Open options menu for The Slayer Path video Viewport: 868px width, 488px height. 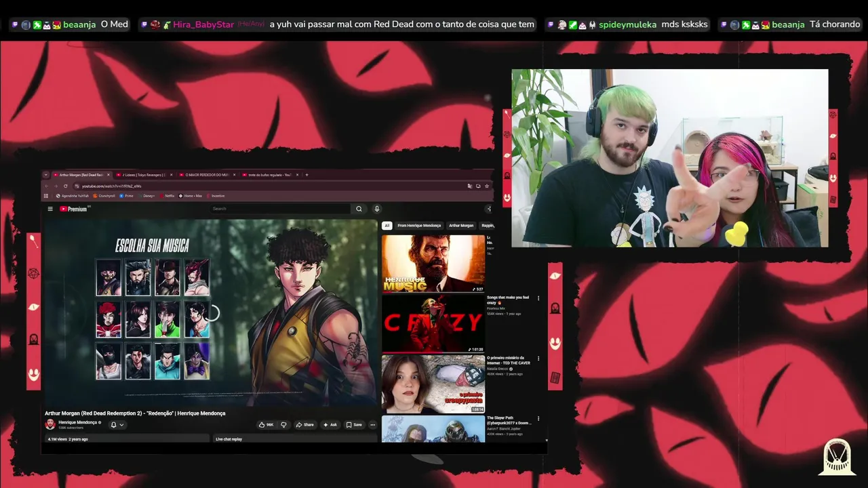pyautogui.click(x=539, y=419)
